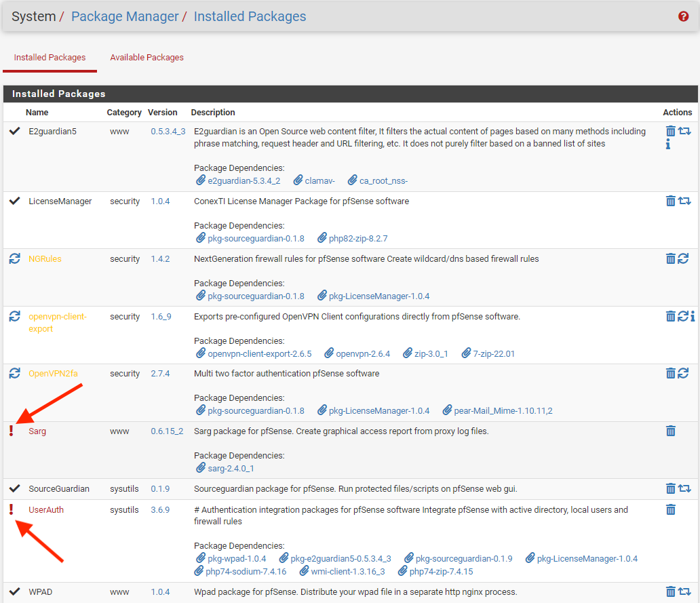
Task: Switch to the Available Packages tab
Action: pos(147,58)
